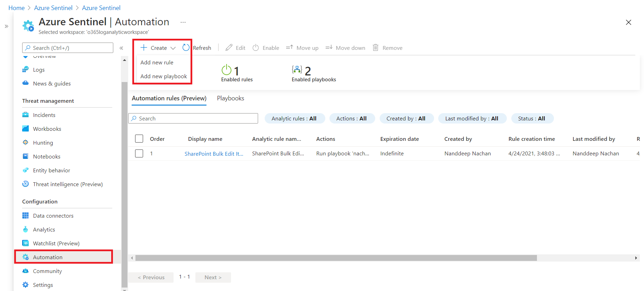
Task: Click the trash Remove icon
Action: (376, 48)
